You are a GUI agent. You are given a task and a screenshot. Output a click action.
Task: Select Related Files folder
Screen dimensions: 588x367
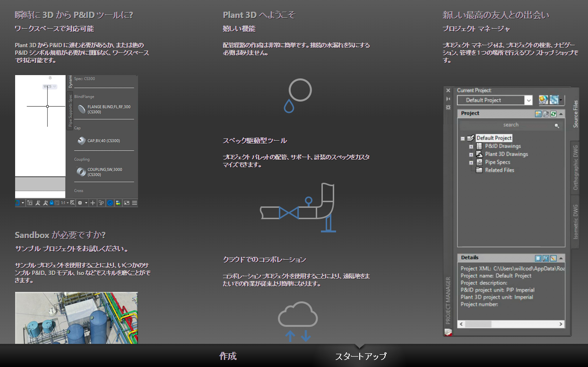tap(500, 170)
